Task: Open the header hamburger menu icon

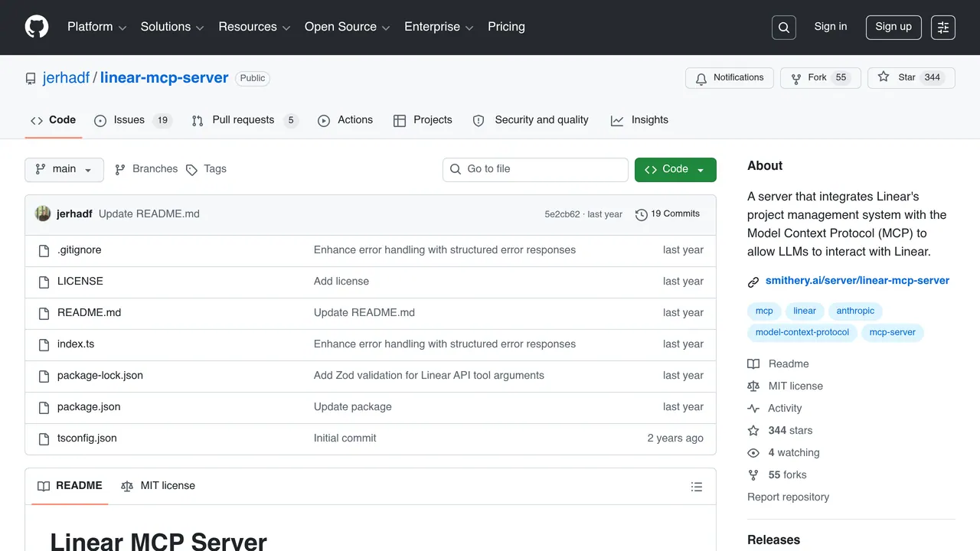Action: pos(943,28)
